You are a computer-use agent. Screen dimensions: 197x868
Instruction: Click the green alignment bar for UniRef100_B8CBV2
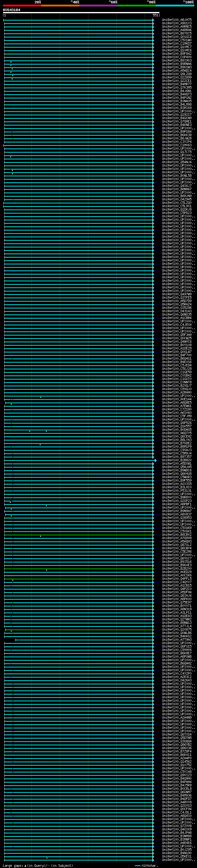coord(79,535)
